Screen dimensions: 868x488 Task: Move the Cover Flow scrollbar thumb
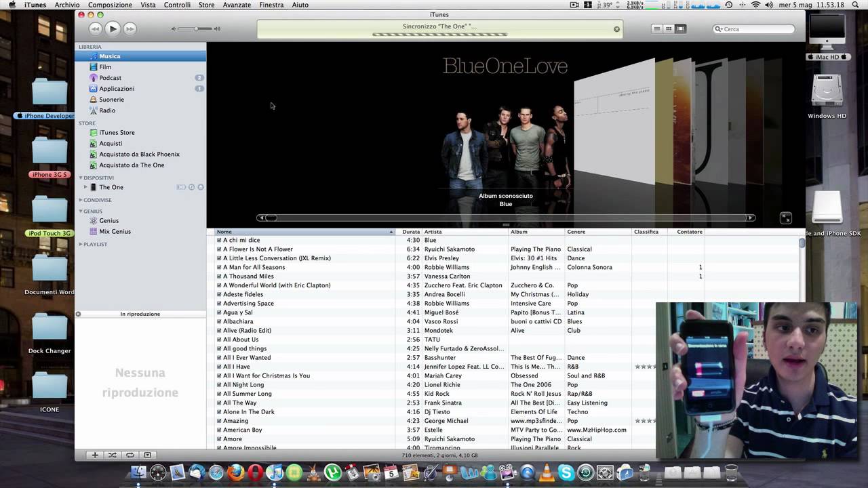[271, 218]
